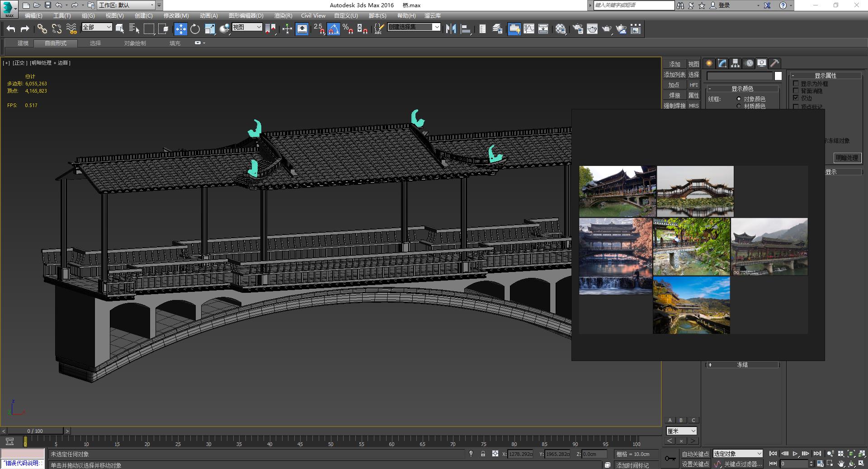Activate the Select and Rotate tool
Screen dimensions: 868x469
195,29
